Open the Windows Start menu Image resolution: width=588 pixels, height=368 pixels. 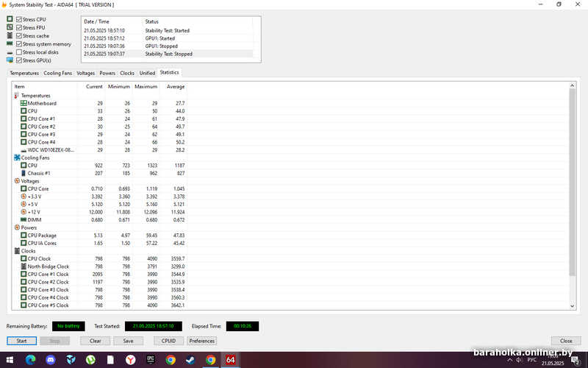[10, 360]
